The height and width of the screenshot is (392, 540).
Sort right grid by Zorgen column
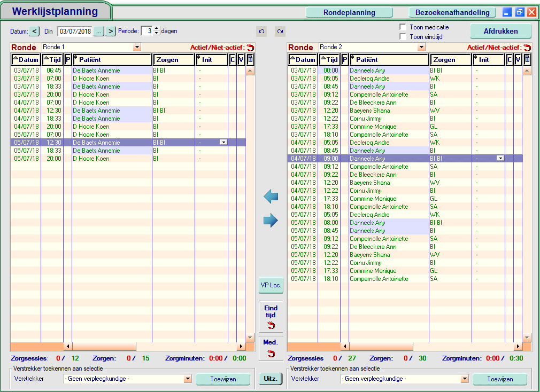point(451,59)
